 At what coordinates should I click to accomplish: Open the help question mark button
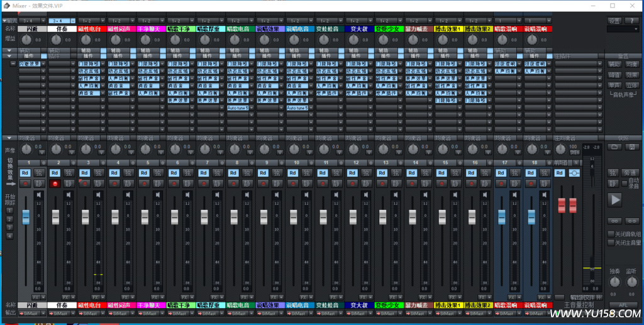[x=631, y=21]
